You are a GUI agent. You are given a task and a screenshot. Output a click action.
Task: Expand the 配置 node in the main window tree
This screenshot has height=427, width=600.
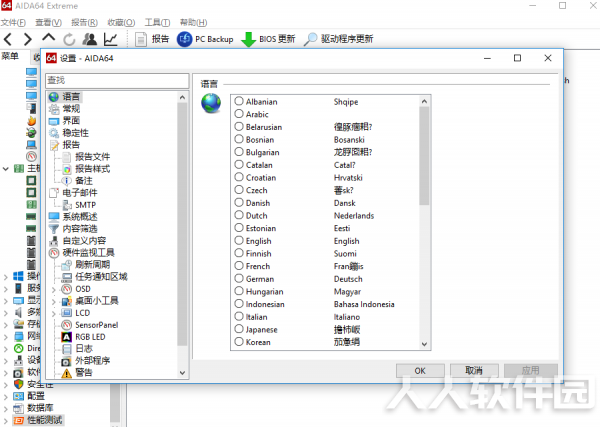coord(5,396)
